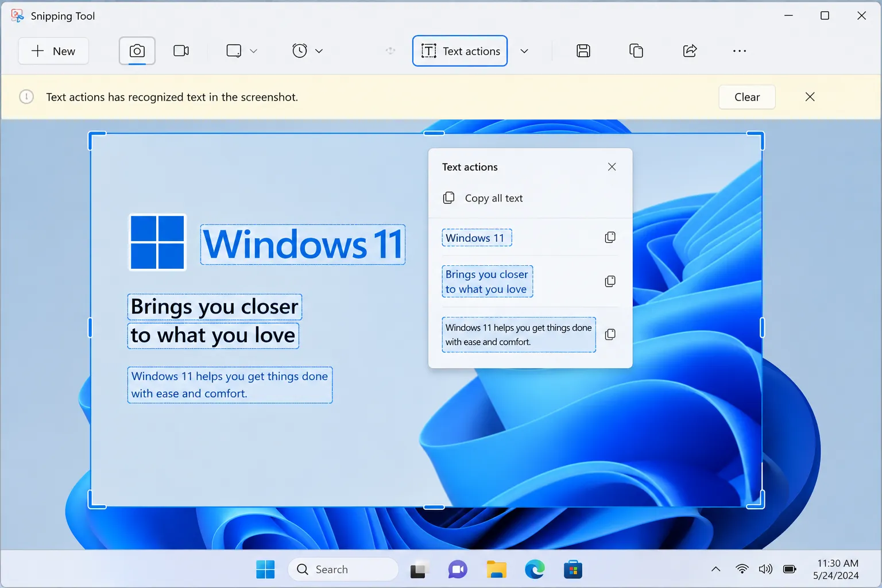Click the 'to what you love' line in screenshot

click(213, 335)
